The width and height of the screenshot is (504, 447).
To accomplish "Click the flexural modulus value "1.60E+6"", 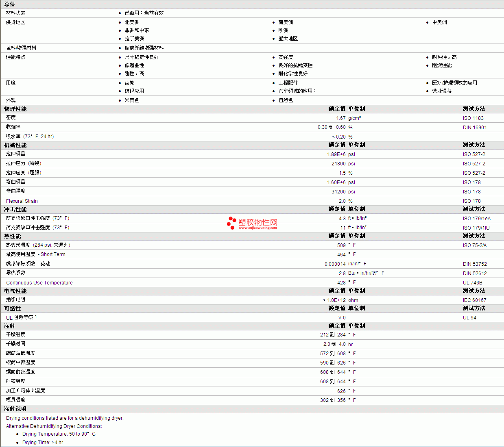I will 336,182.
